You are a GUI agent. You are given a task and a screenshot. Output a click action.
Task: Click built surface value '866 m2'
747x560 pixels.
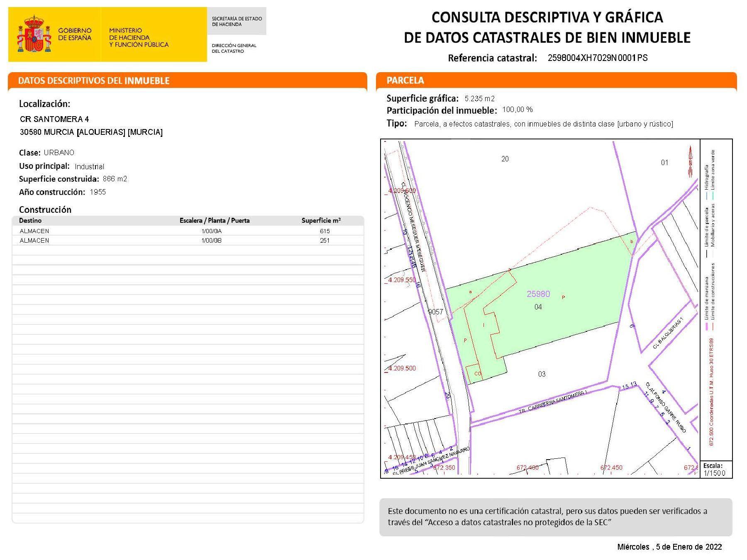(115, 179)
